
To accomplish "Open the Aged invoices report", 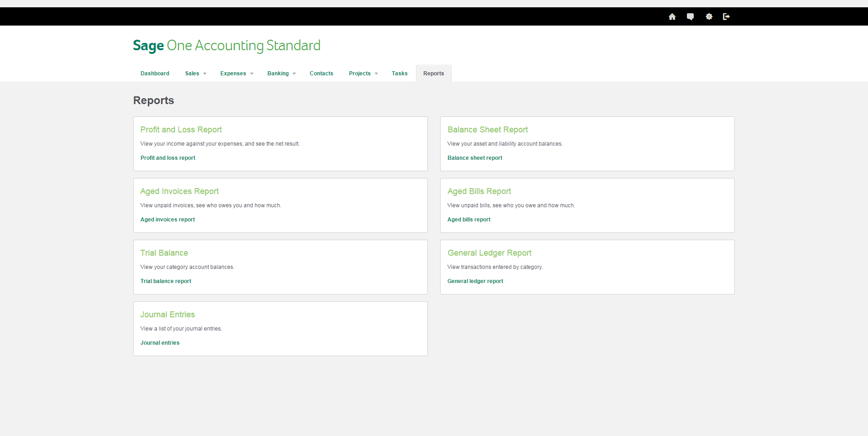I will (x=167, y=219).
